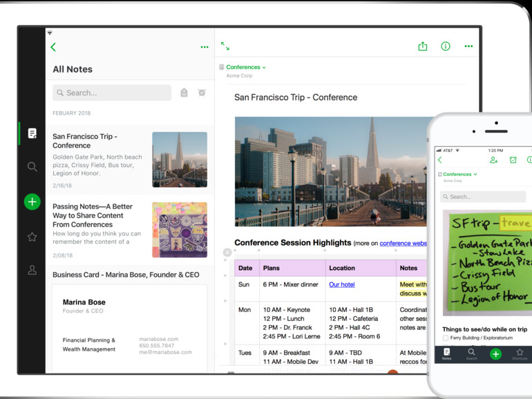Tap the green SF trip sticky note image on the phone
The width and height of the screenshot is (532, 399).
point(487,263)
